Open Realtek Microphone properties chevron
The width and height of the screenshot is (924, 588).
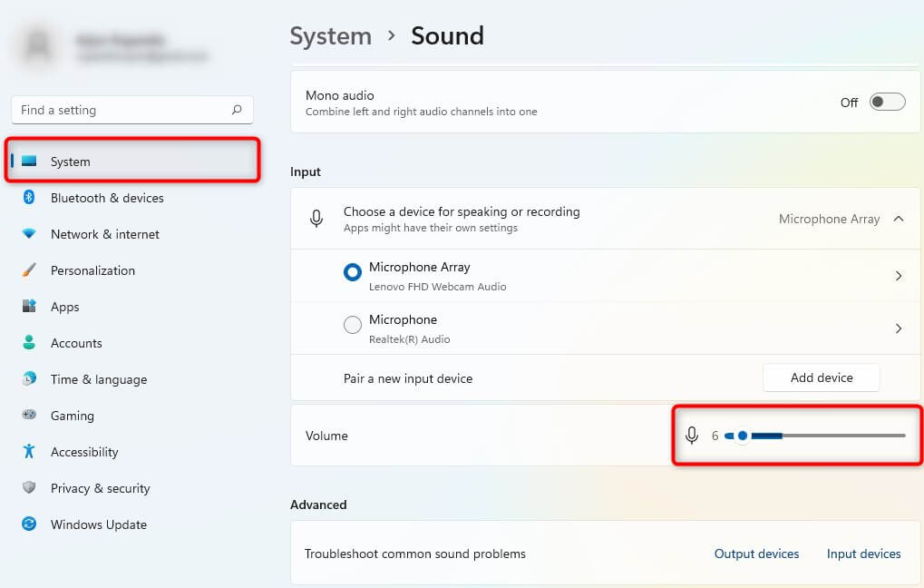point(899,328)
